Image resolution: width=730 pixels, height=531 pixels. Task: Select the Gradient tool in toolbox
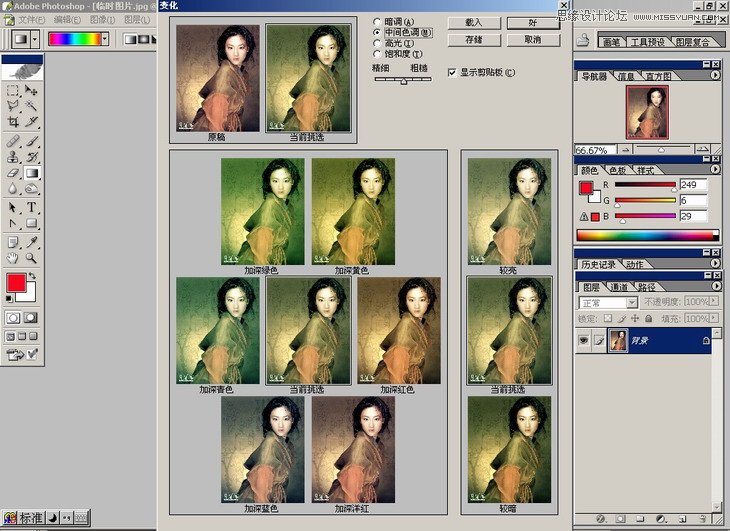tap(32, 173)
